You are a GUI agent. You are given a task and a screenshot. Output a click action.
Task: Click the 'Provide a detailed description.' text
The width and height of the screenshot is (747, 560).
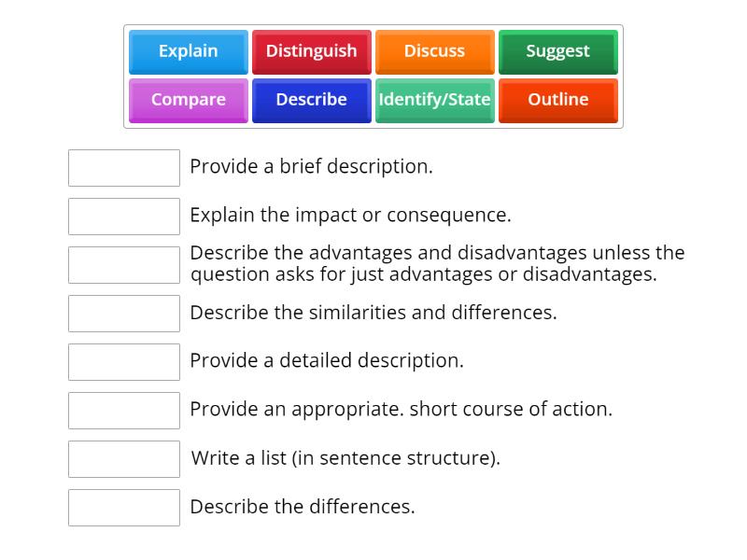[x=327, y=361]
